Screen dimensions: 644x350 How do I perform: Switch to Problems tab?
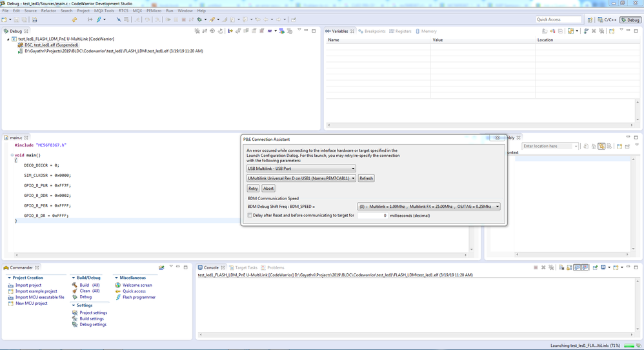[273, 268]
